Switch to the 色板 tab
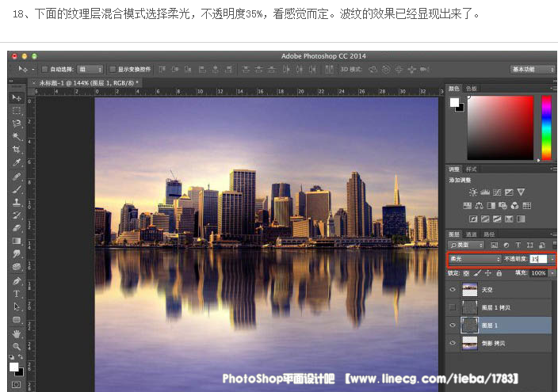The image size is (558, 392). point(471,89)
